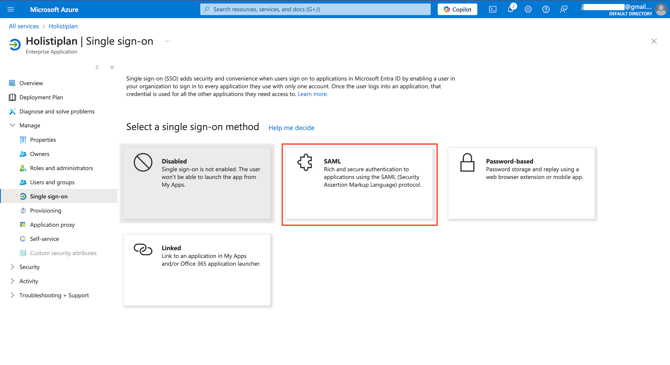Open the ellipsis more options beside title
This screenshot has width=670, height=365.
[168, 41]
